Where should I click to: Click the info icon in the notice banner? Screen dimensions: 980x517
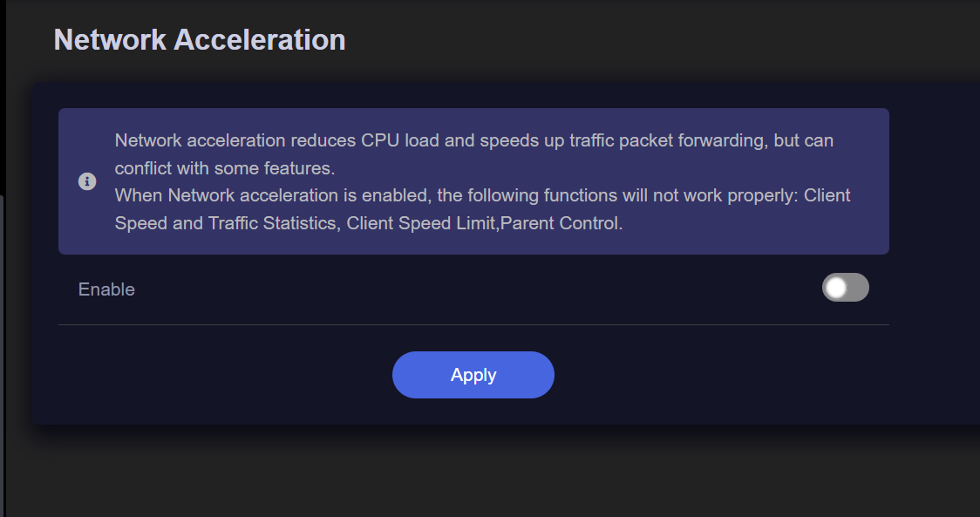87,181
